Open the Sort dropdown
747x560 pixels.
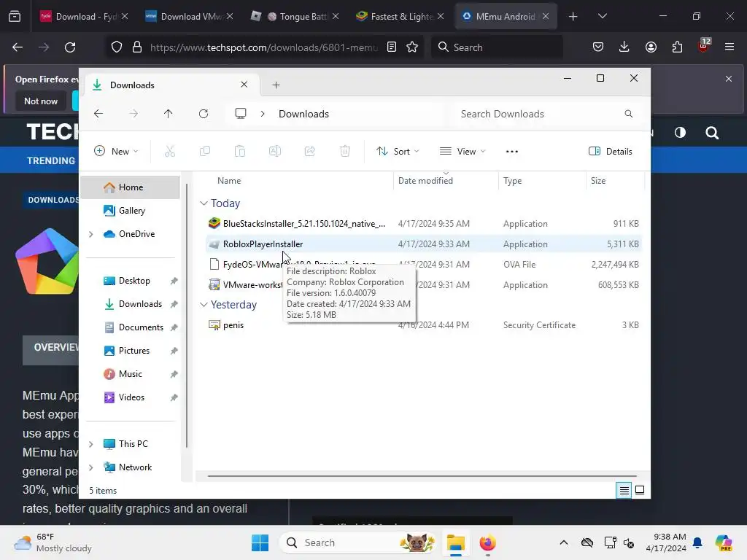tap(398, 152)
